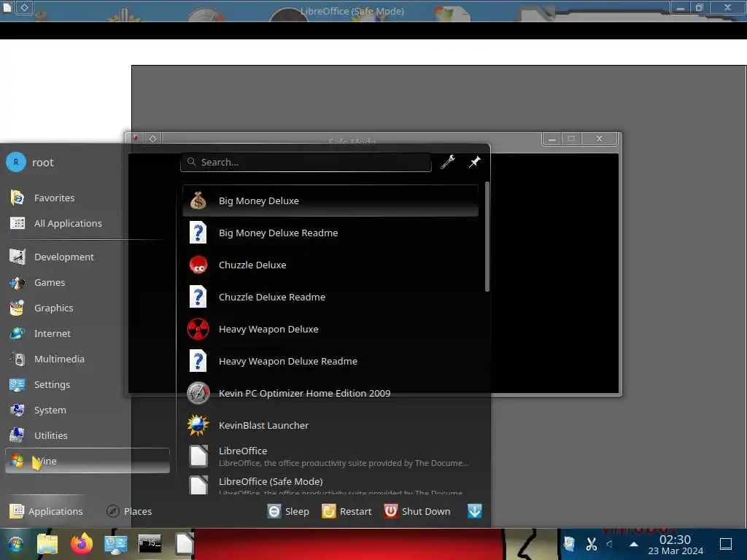The height and width of the screenshot is (560, 747).
Task: Open the terminal from the taskbar
Action: click(150, 544)
